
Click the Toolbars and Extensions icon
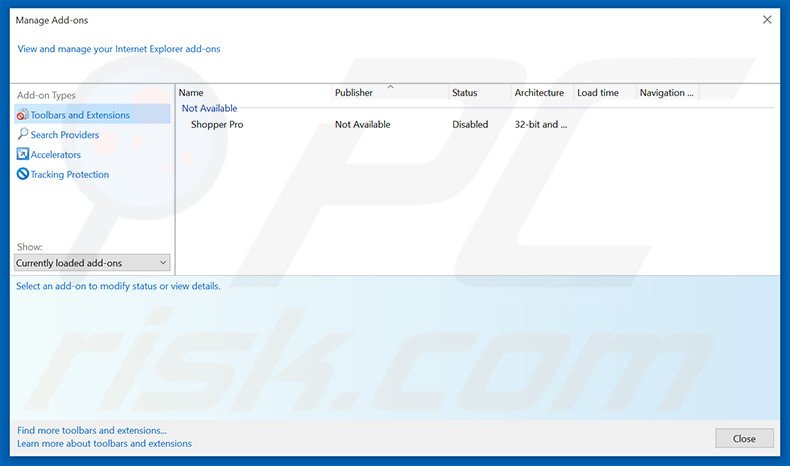pyautogui.click(x=23, y=114)
